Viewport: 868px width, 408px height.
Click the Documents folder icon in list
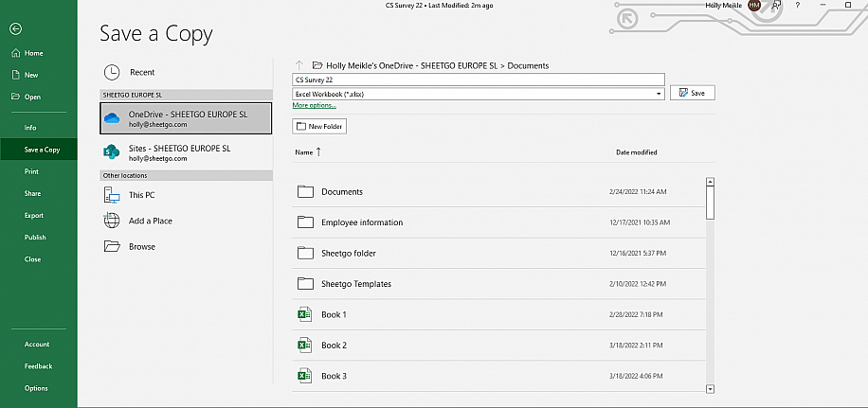point(305,192)
